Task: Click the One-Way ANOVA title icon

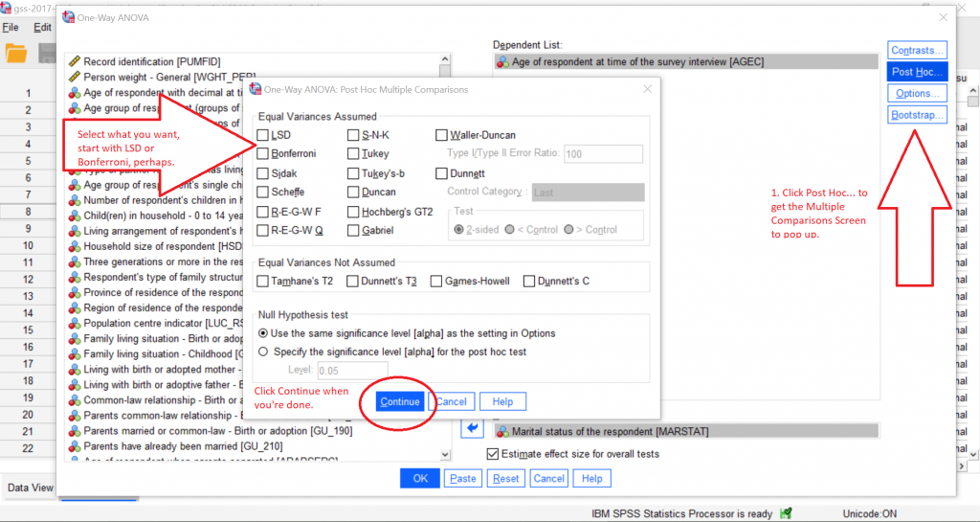Action: tap(68, 17)
